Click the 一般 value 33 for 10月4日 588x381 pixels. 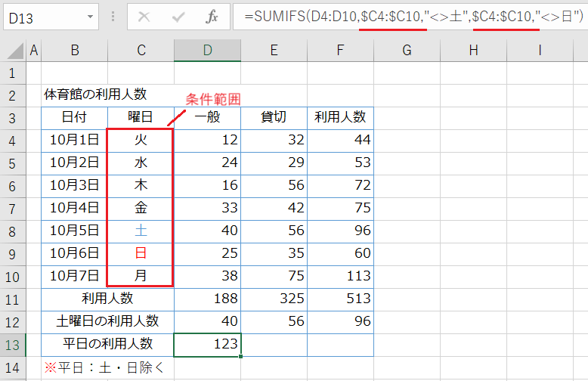207,209
